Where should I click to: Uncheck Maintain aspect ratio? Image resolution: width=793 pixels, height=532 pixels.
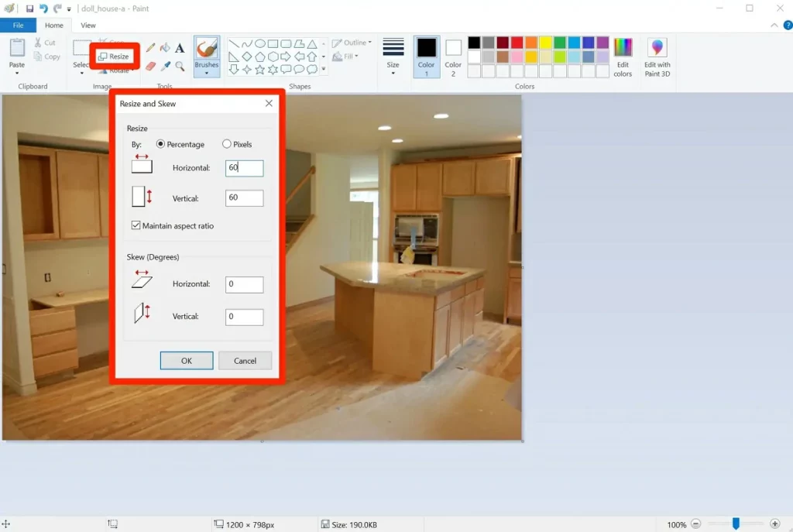tap(136, 226)
